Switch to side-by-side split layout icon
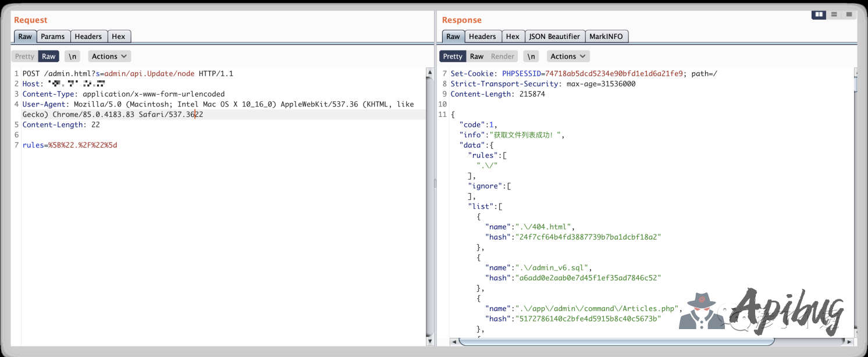Image resolution: width=868 pixels, height=357 pixels. pyautogui.click(x=819, y=15)
